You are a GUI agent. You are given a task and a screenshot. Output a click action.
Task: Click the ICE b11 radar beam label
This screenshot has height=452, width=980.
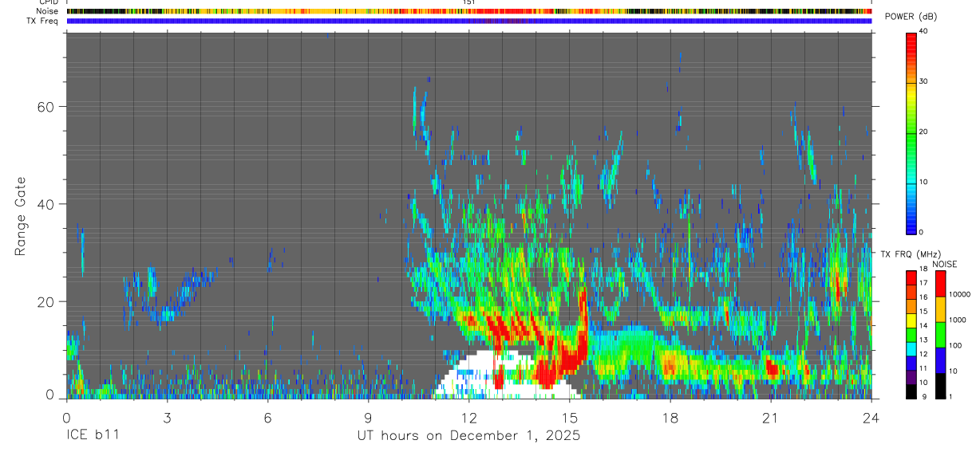point(92,436)
